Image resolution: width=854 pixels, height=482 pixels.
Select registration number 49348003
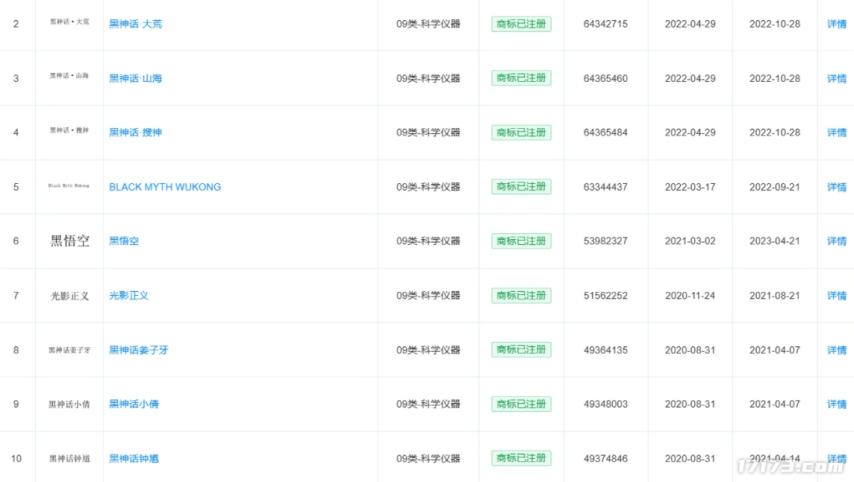pos(606,404)
